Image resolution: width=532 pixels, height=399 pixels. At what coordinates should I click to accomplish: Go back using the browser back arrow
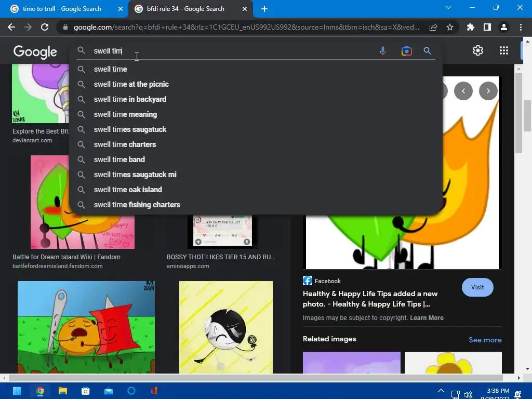point(11,27)
